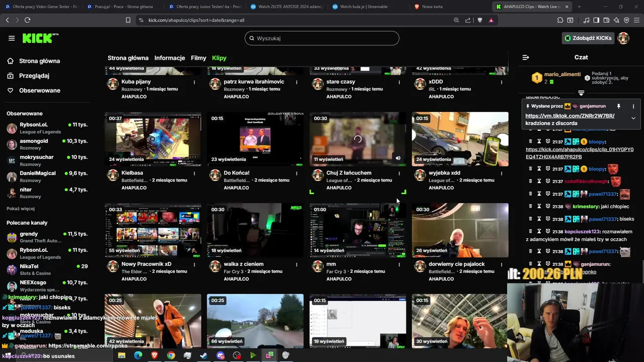Image resolution: width=644 pixels, height=362 pixels.
Task: Open Steam from the taskbar
Action: (x=204, y=355)
